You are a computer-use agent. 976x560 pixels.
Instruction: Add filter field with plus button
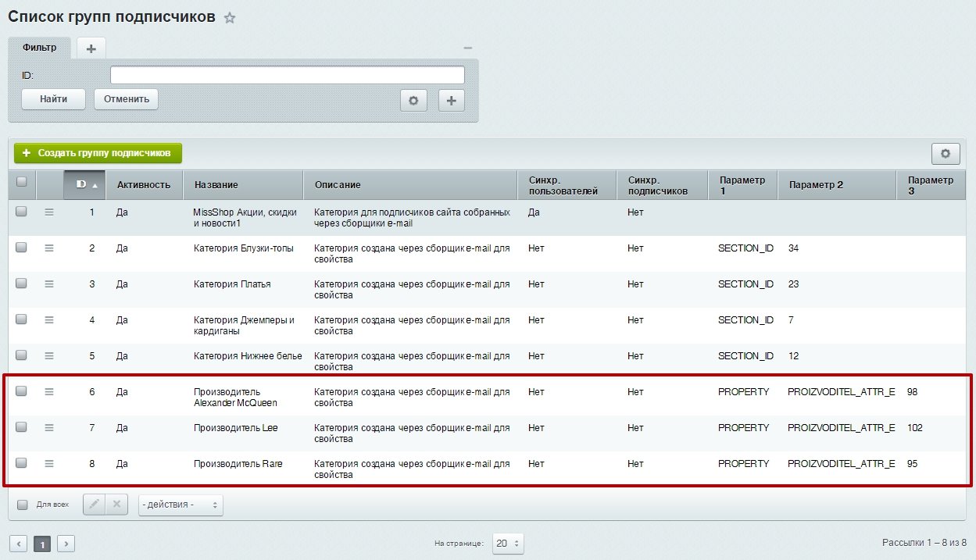pyautogui.click(x=452, y=100)
